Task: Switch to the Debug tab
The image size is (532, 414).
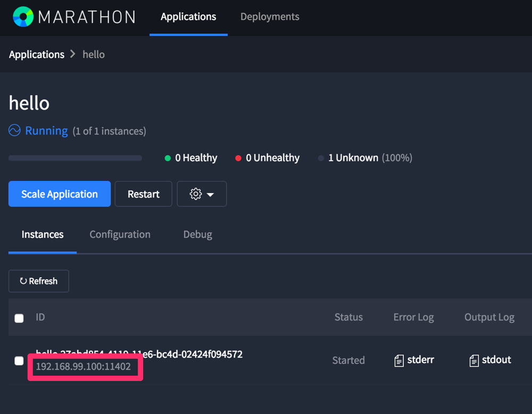Action: pyautogui.click(x=198, y=235)
